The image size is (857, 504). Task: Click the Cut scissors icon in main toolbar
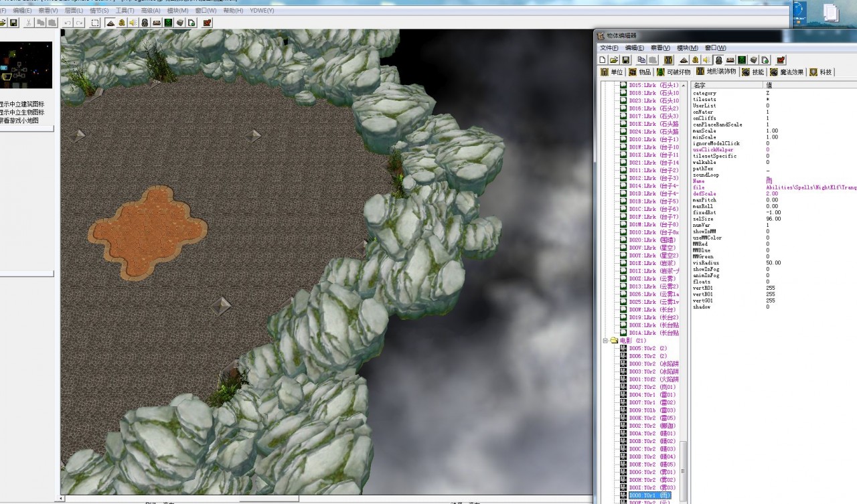29,23
